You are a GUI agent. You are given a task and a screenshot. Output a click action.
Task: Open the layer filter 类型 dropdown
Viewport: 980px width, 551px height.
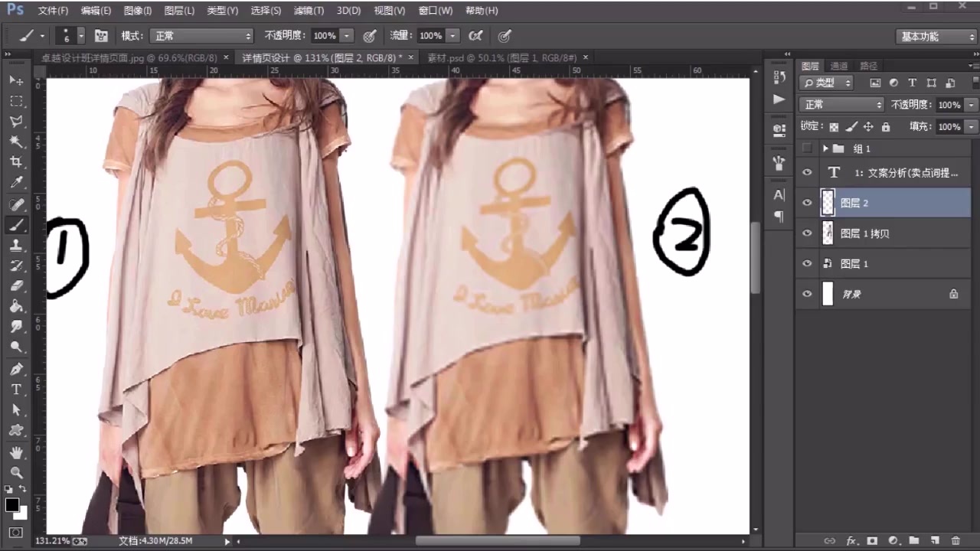(x=826, y=83)
